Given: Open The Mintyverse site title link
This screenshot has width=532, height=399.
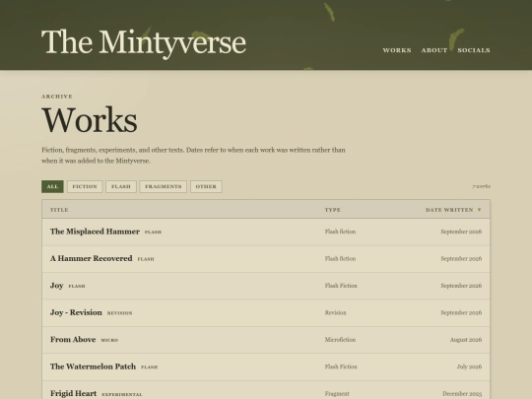Looking at the screenshot, I should (144, 43).
